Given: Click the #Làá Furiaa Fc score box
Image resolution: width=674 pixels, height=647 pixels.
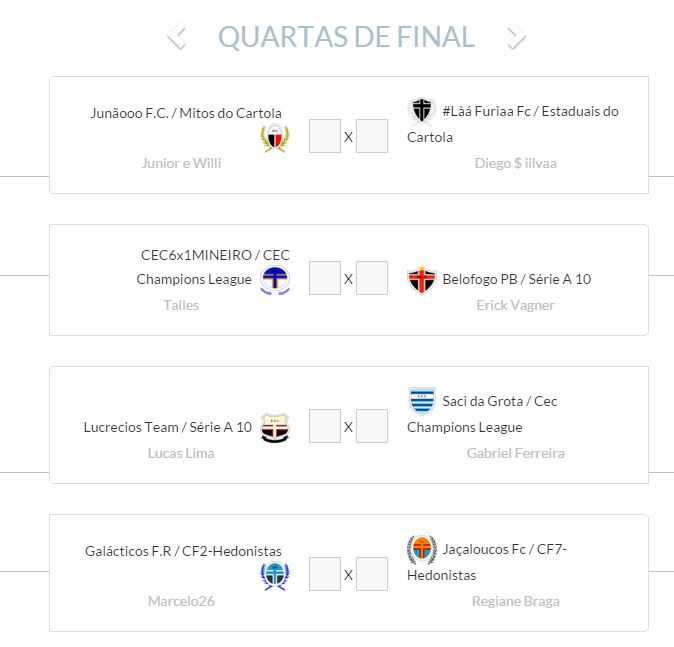Looking at the screenshot, I should tap(372, 136).
